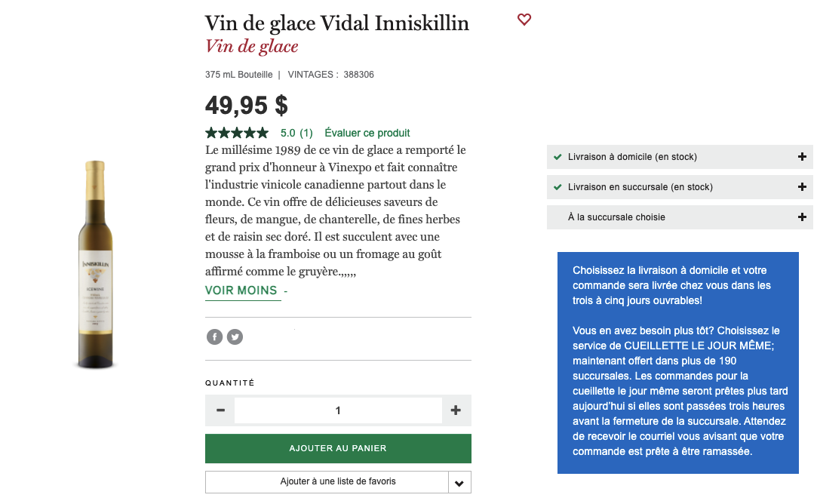Click the Inniskillin bottle image

click(x=95, y=264)
